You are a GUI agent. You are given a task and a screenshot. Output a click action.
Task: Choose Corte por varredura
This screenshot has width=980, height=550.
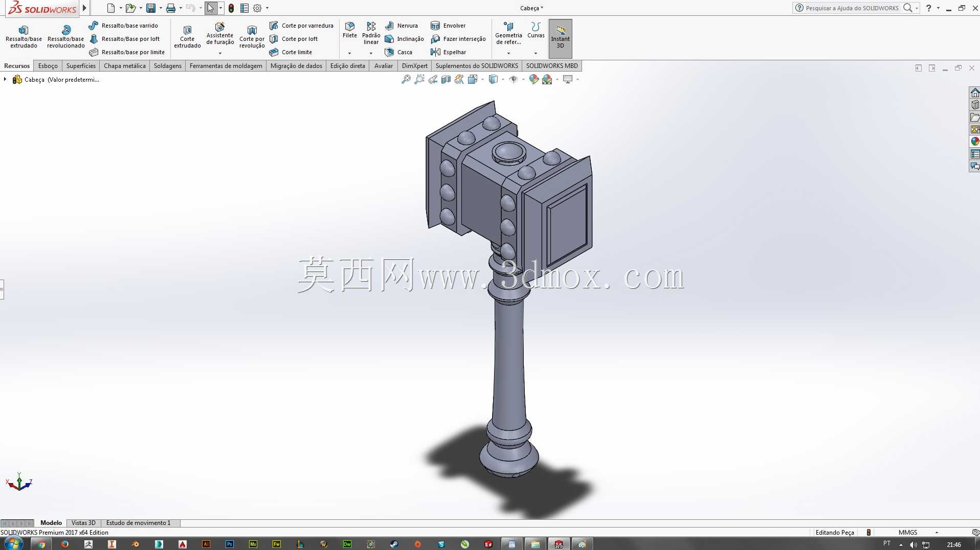[x=301, y=26]
